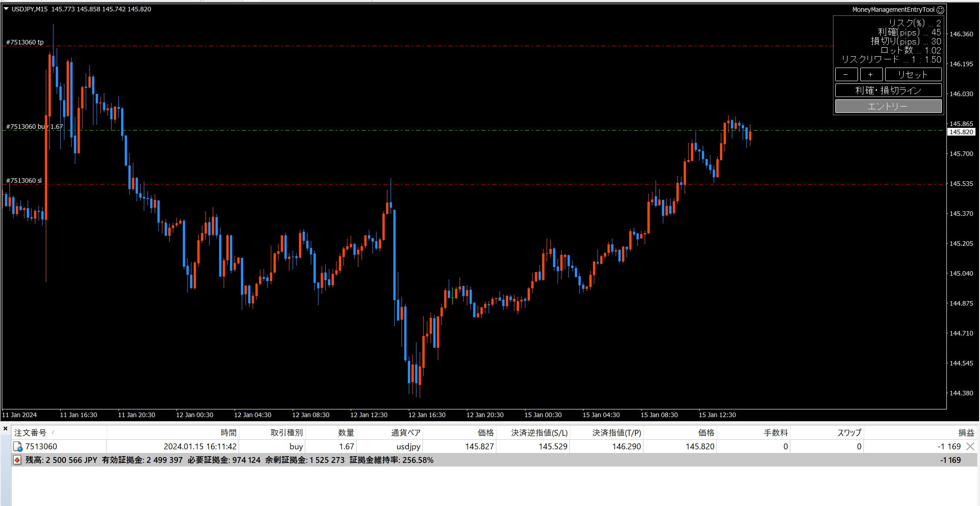980x506 pixels.
Task: Click the 決済指値(T/P) column header
Action: click(616, 433)
